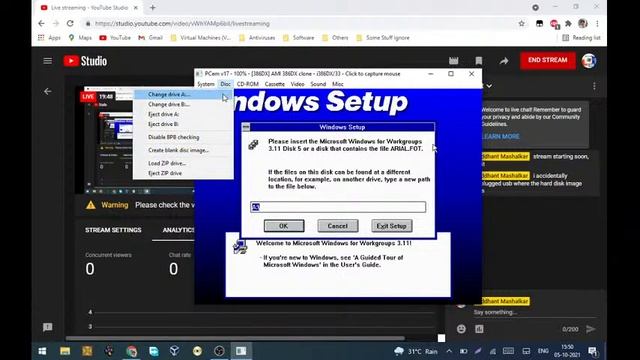Click the poll icon in chat box

point(479,329)
